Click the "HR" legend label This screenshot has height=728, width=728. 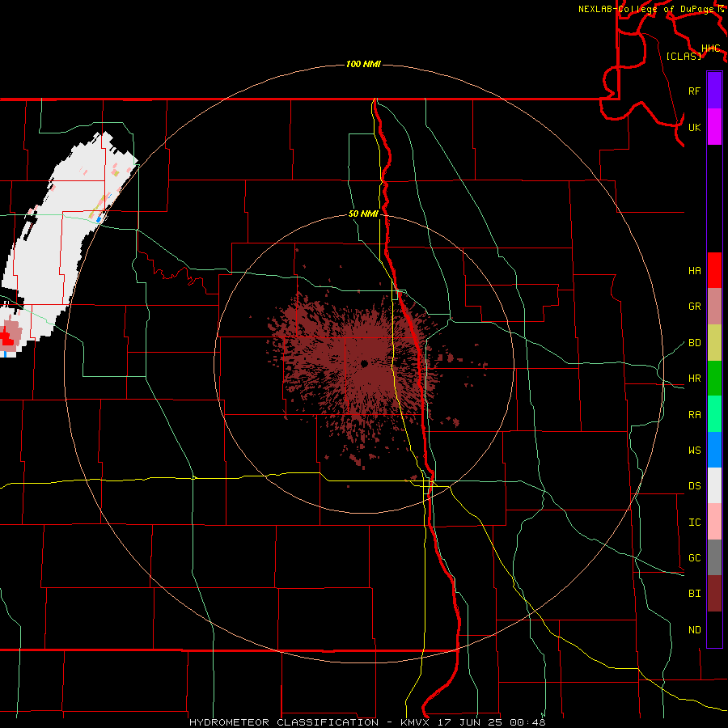694,379
